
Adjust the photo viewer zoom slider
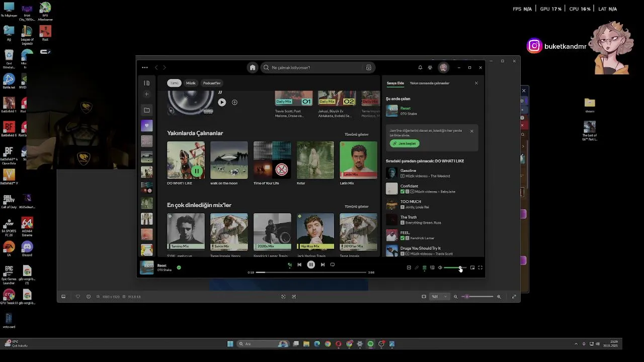click(x=477, y=297)
